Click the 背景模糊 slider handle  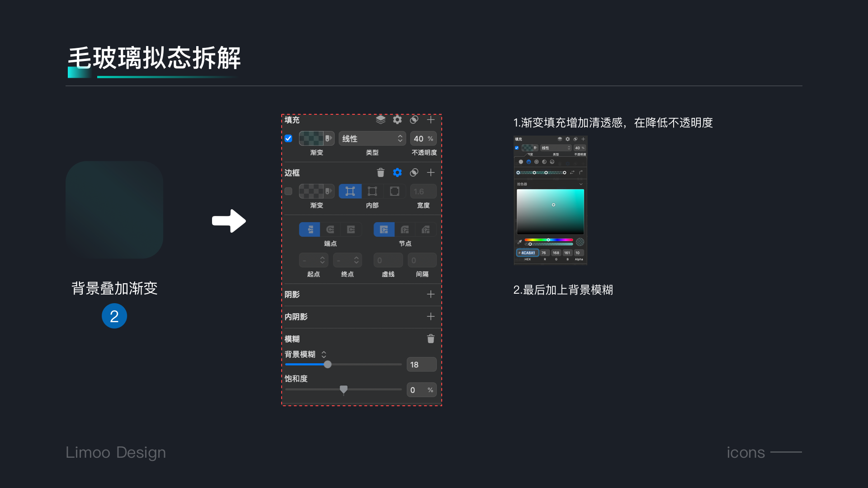[x=328, y=365]
